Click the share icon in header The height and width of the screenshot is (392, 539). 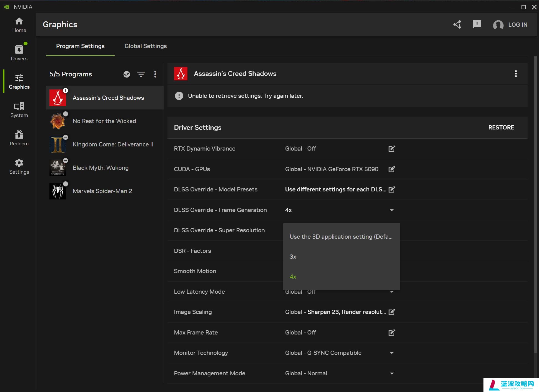click(457, 24)
